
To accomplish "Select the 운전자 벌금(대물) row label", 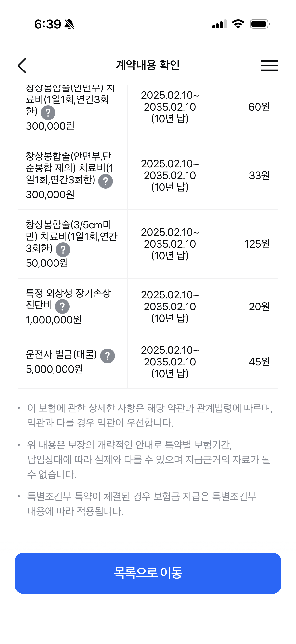I will tap(61, 354).
